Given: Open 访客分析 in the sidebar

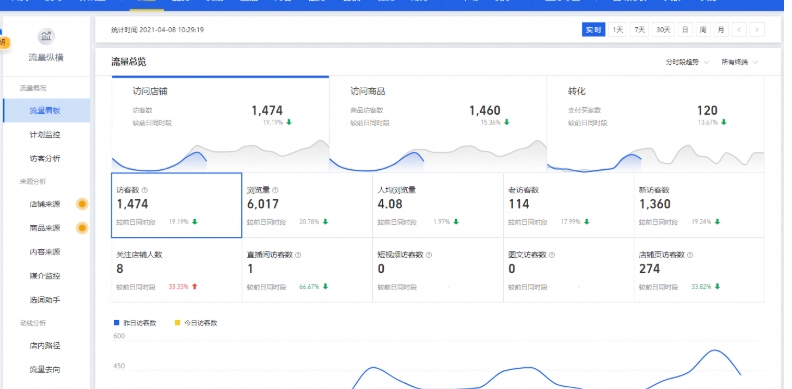Looking at the screenshot, I should coord(45,158).
